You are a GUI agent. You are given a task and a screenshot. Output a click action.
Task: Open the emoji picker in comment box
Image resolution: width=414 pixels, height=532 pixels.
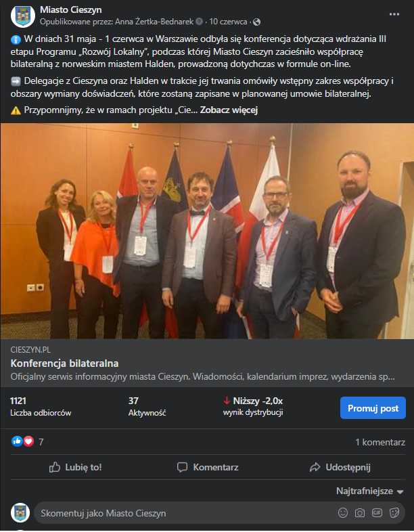pos(343,512)
